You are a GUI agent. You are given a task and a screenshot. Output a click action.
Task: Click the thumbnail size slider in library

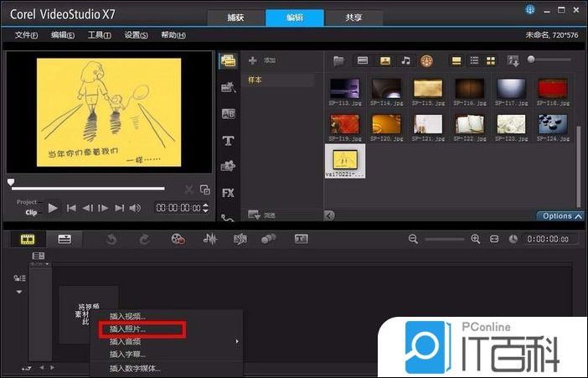point(553,60)
